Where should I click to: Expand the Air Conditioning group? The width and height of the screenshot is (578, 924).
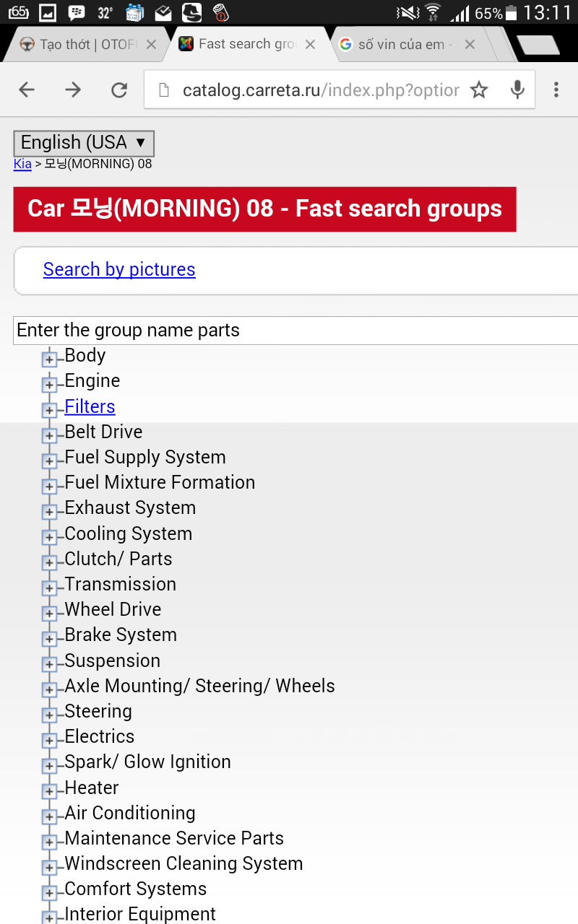pyautogui.click(x=49, y=816)
